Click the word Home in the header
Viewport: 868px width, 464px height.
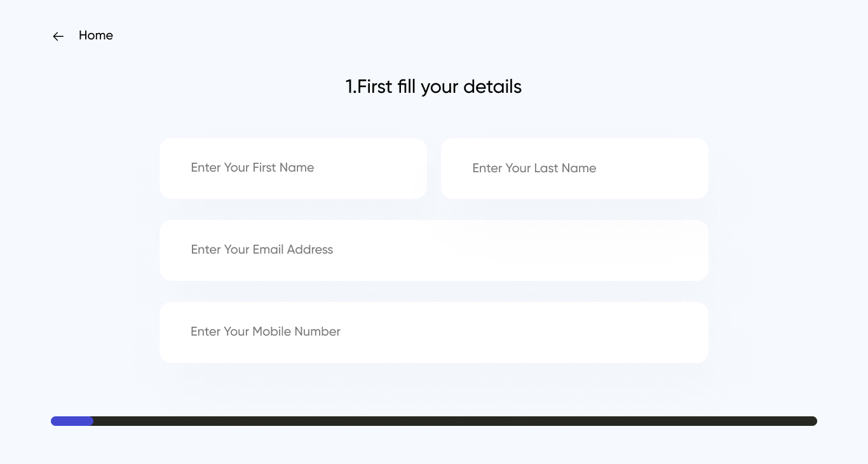95,36
